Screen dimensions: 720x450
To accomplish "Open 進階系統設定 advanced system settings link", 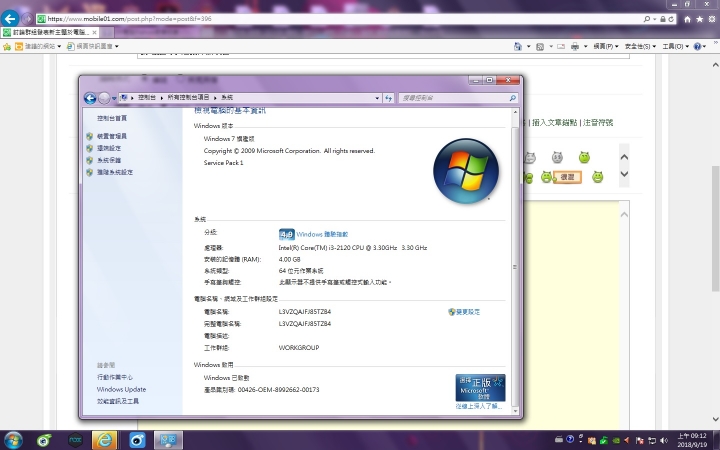I will click(x=115, y=172).
